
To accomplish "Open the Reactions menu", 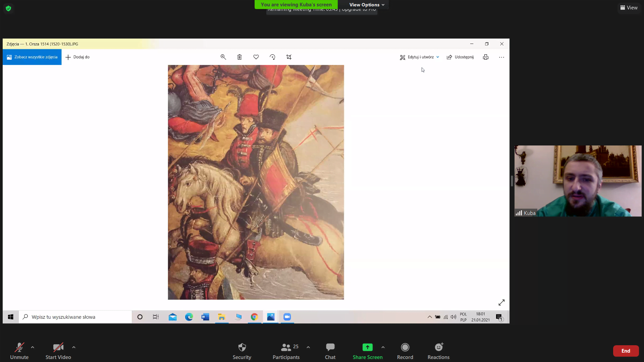I will 438,351.
